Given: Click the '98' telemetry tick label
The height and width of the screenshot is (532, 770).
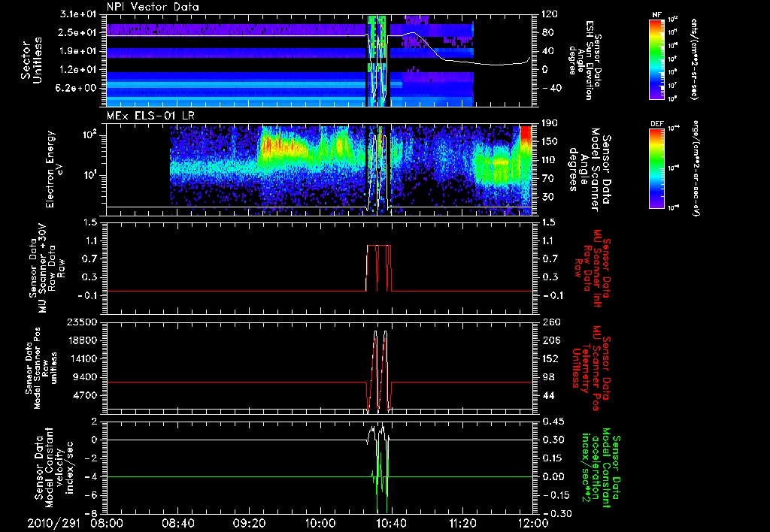Looking at the screenshot, I should (x=547, y=377).
